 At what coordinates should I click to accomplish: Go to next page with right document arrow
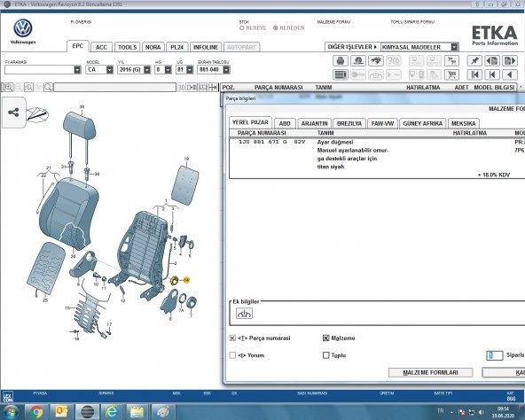510,61
